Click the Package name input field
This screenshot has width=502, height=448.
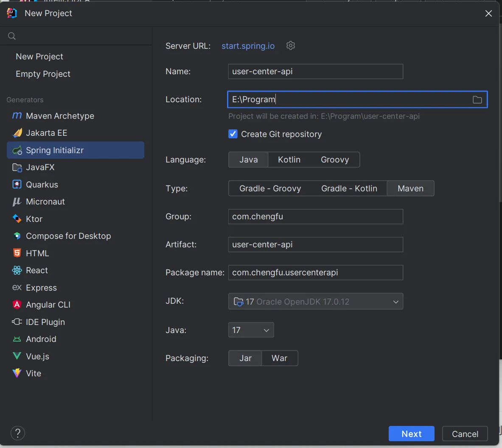point(315,273)
